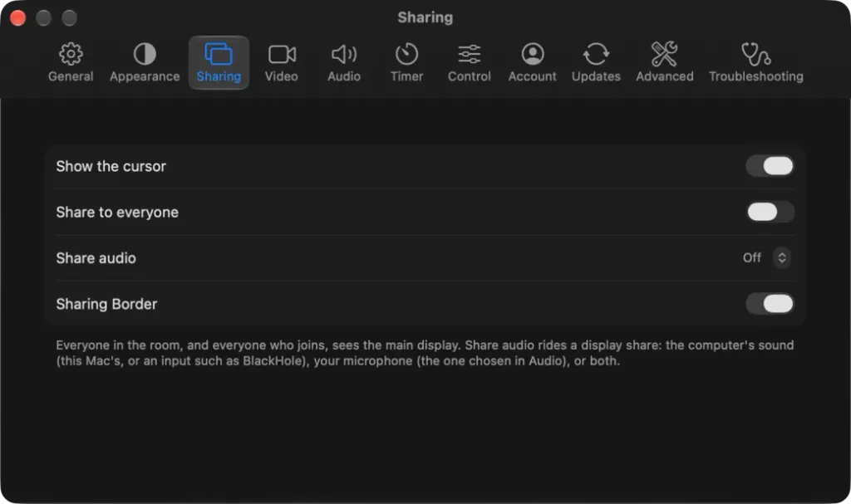The height and width of the screenshot is (504, 851).
Task: Open the Updates pane
Action: tap(596, 62)
